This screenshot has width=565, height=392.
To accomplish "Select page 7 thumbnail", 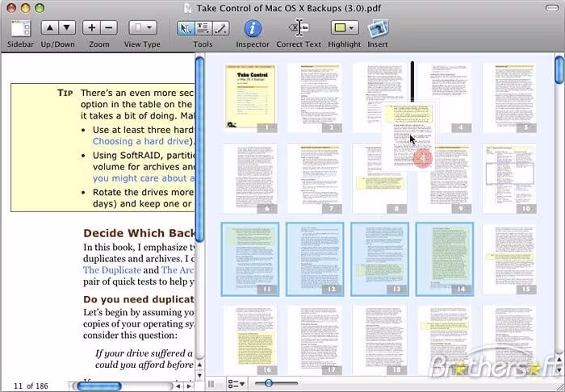I will tap(315, 178).
